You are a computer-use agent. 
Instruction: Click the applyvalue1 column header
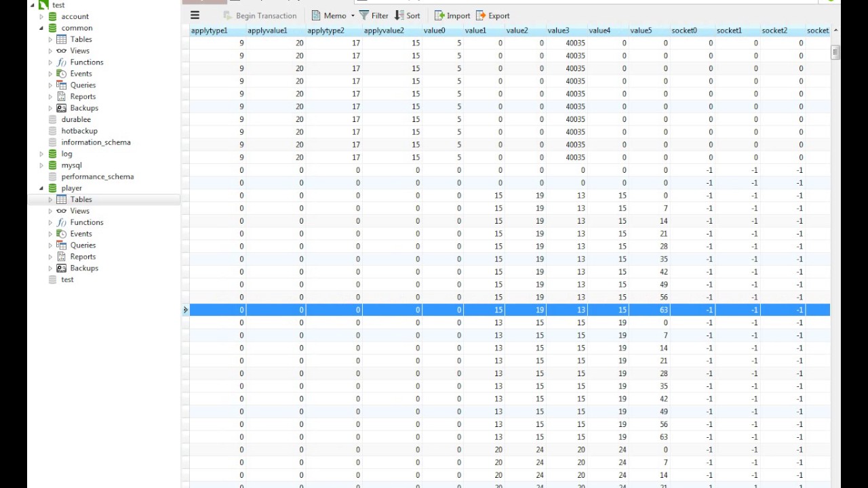click(x=275, y=30)
